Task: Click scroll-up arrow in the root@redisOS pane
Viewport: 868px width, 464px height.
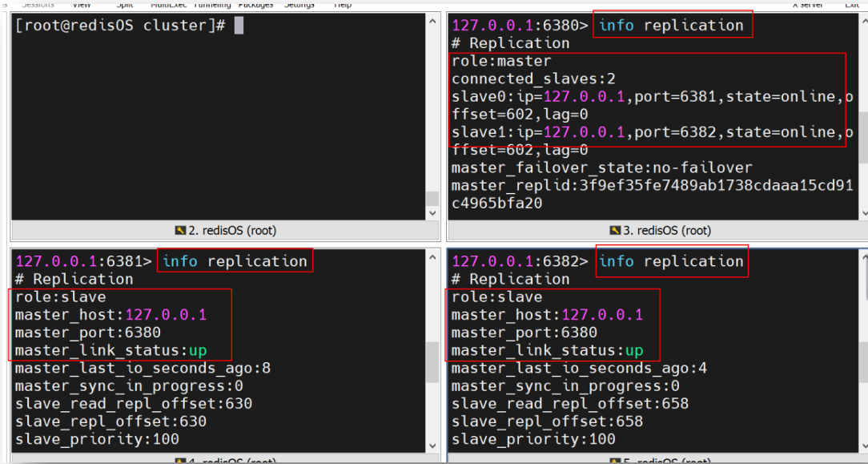Action: click(x=433, y=21)
